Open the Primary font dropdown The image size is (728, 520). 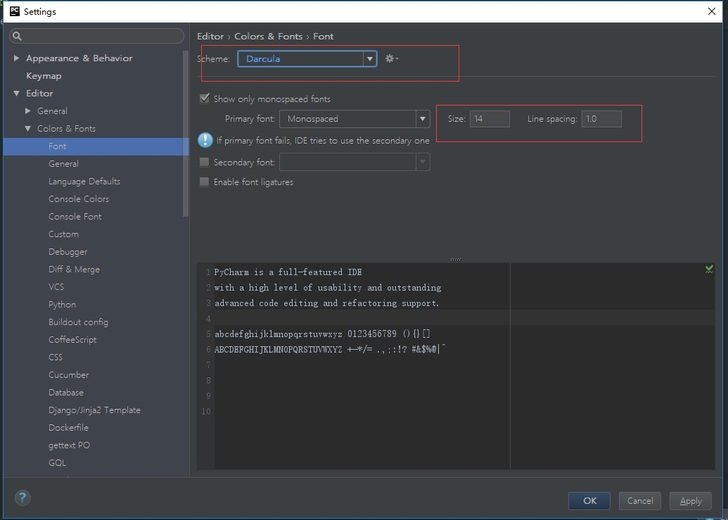pyautogui.click(x=354, y=119)
